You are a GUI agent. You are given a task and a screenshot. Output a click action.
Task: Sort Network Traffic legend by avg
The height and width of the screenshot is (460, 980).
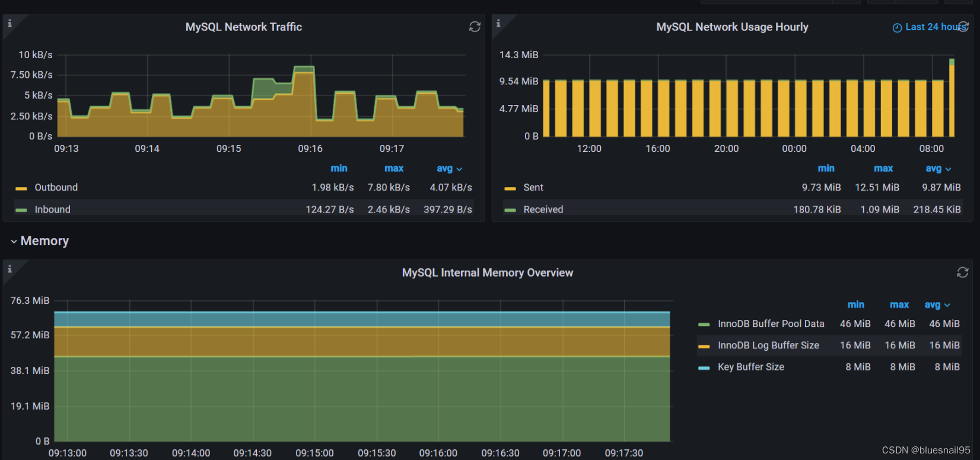pyautogui.click(x=449, y=169)
